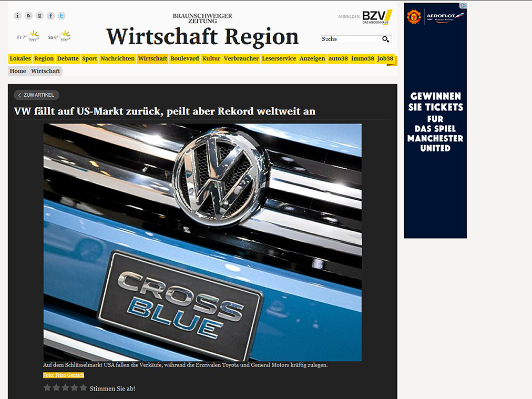Click the Manchester United crest in ad

click(x=414, y=17)
